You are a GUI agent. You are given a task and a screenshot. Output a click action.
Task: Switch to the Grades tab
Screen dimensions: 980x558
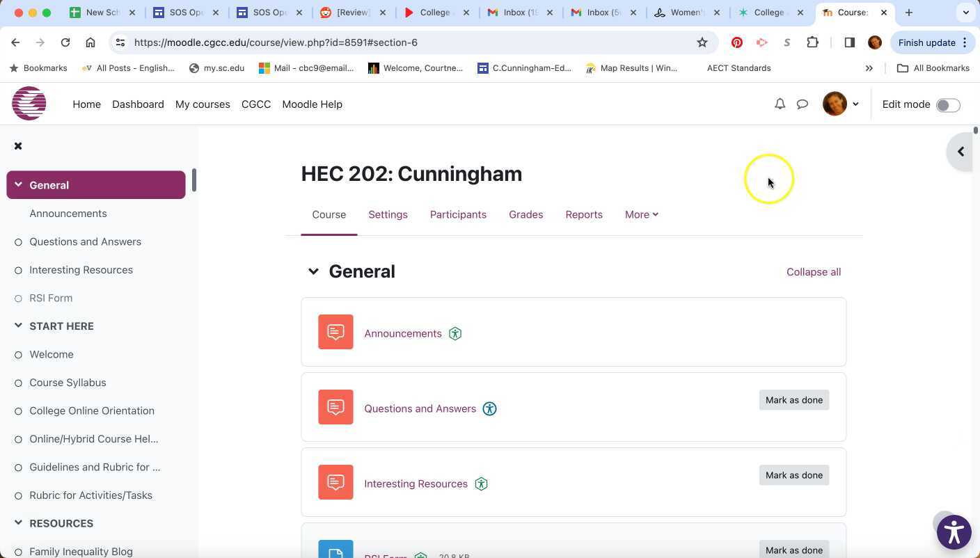[525, 214]
